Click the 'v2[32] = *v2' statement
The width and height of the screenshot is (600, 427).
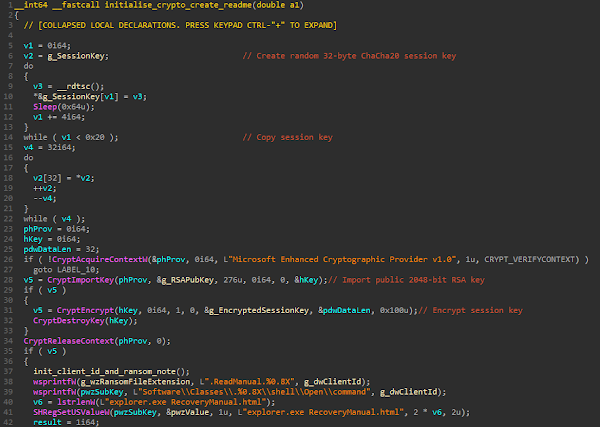point(64,178)
